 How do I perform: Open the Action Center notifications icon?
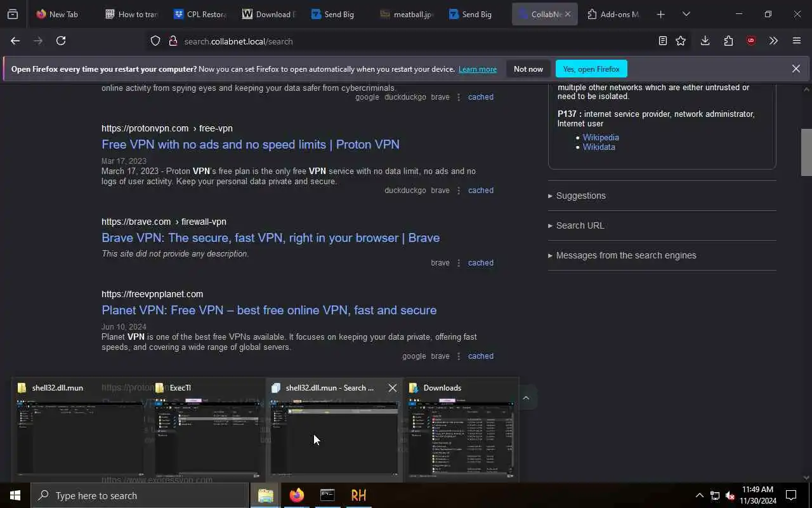click(791, 495)
